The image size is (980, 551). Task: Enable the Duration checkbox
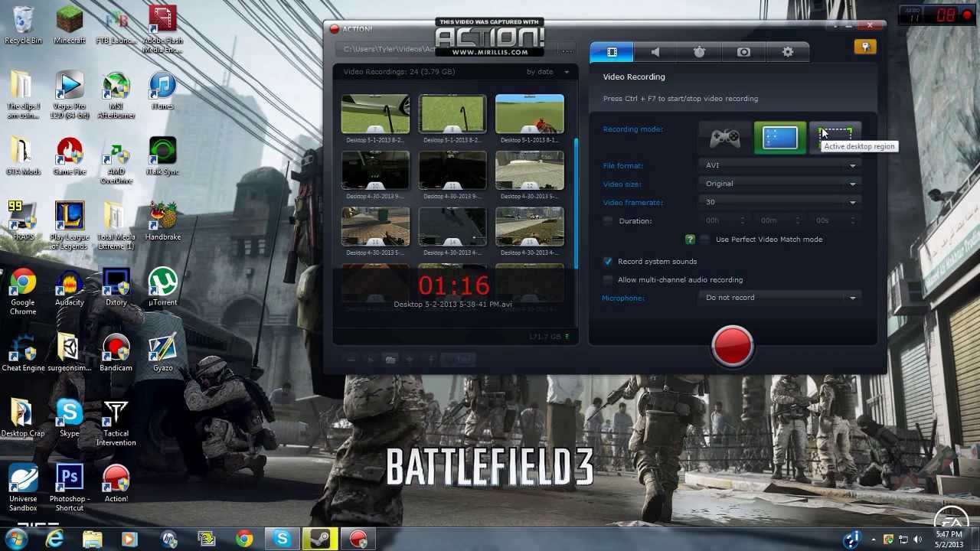point(608,221)
